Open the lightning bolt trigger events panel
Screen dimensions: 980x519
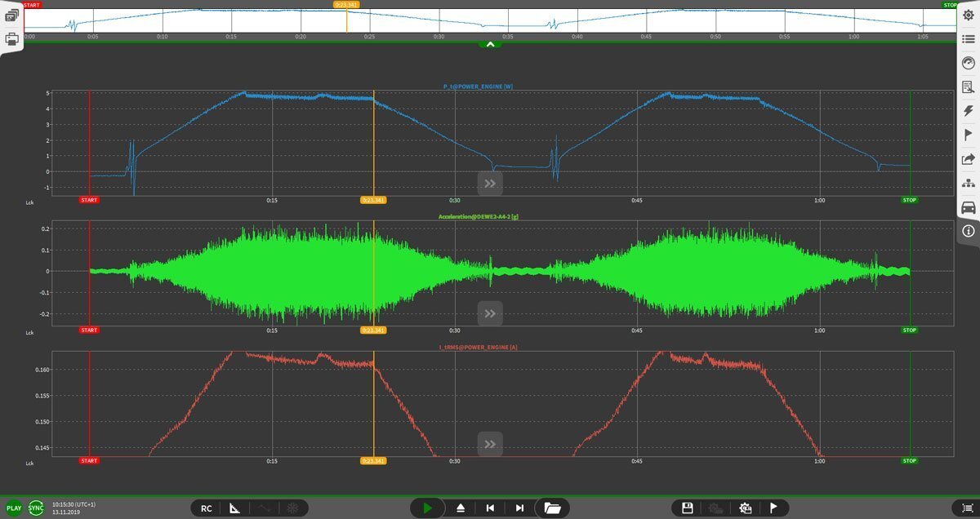pos(969,111)
